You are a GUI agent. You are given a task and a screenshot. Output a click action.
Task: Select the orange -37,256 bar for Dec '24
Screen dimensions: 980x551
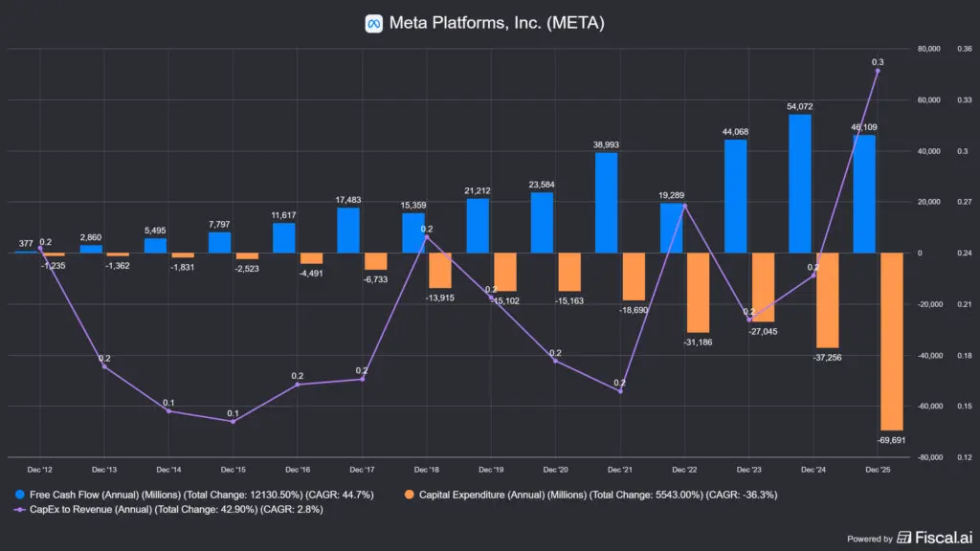click(827, 300)
